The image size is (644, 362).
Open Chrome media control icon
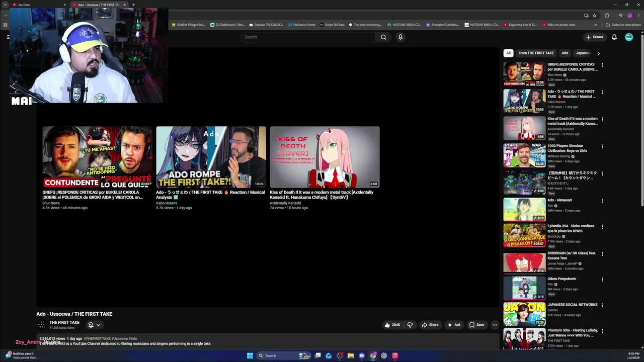(620, 16)
